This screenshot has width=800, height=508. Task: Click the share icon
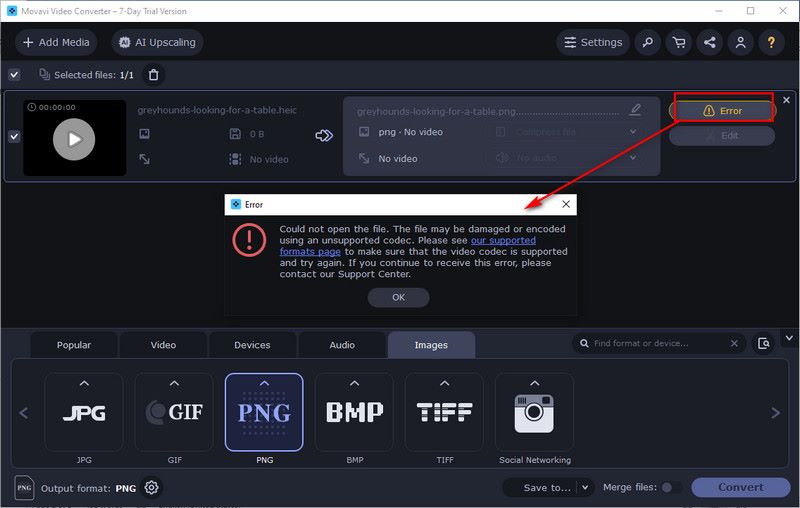710,42
